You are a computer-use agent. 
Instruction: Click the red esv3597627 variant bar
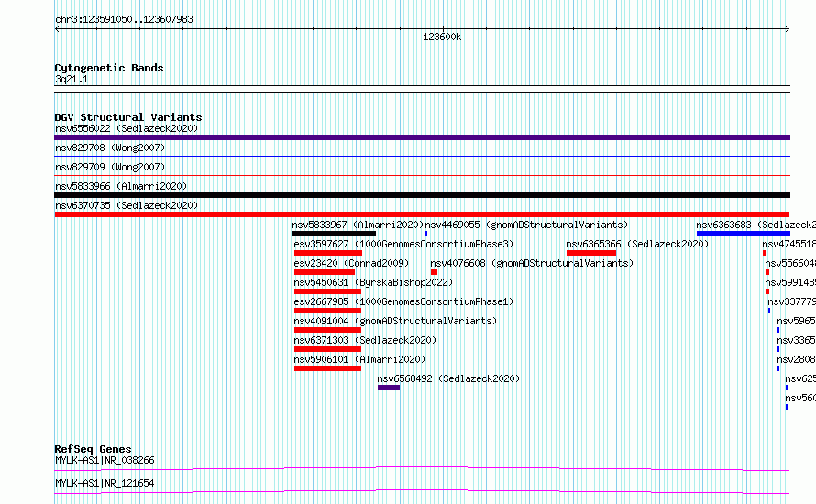(x=328, y=253)
